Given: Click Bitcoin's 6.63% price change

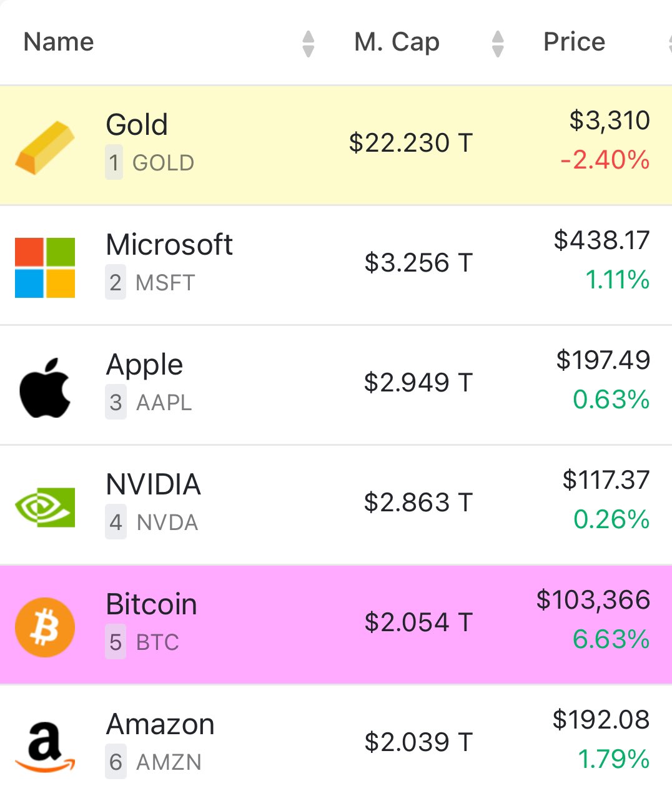Looking at the screenshot, I should tap(611, 639).
